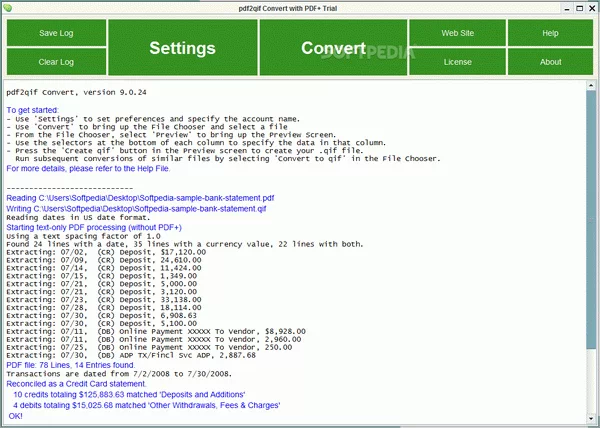Click the 07/14 Deposit 11,424.00 line

104,268
